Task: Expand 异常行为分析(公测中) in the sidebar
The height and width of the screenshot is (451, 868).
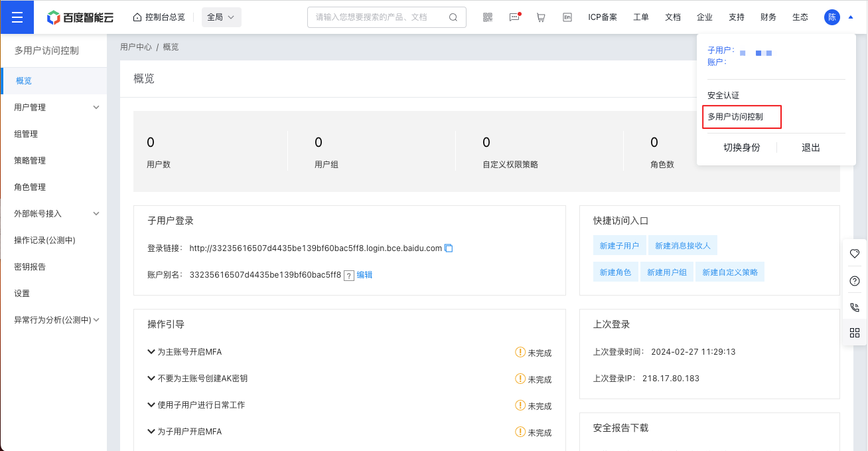Action: point(96,320)
